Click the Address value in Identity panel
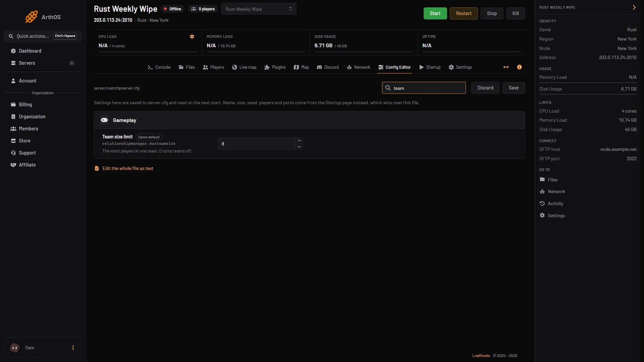 (618, 57)
